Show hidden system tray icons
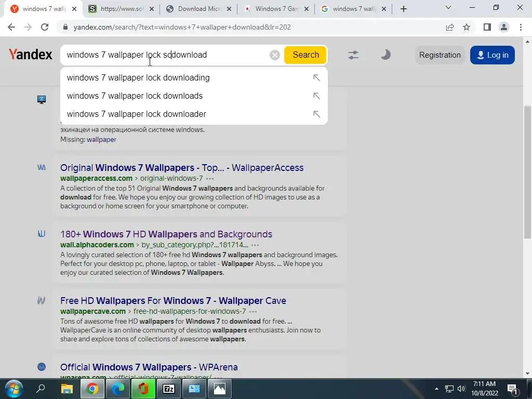Image resolution: width=532 pixels, height=399 pixels. pos(436,389)
